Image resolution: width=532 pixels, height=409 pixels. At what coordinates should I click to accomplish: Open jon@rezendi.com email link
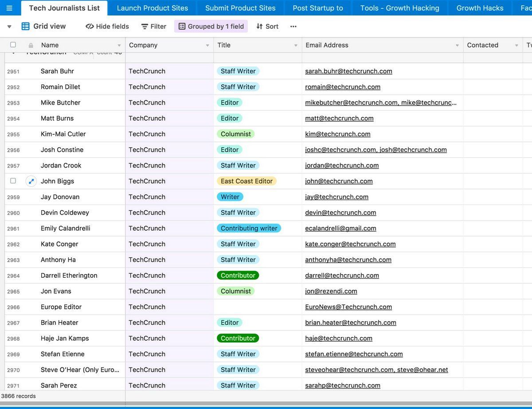point(331,291)
